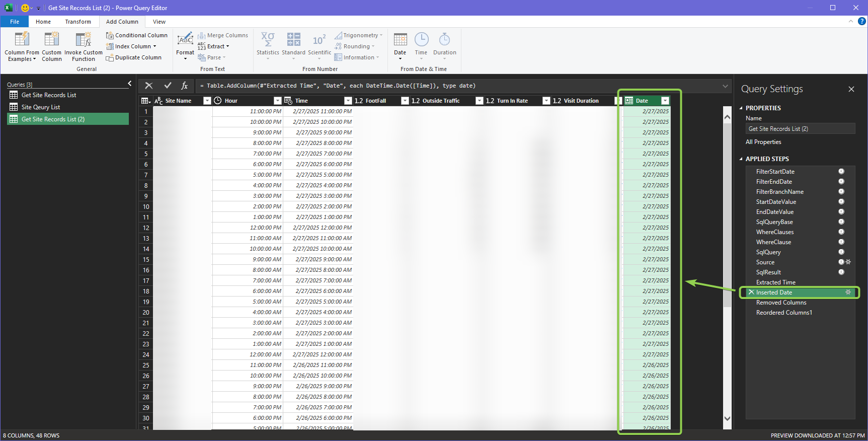Select Source applied step

pyautogui.click(x=800, y=262)
